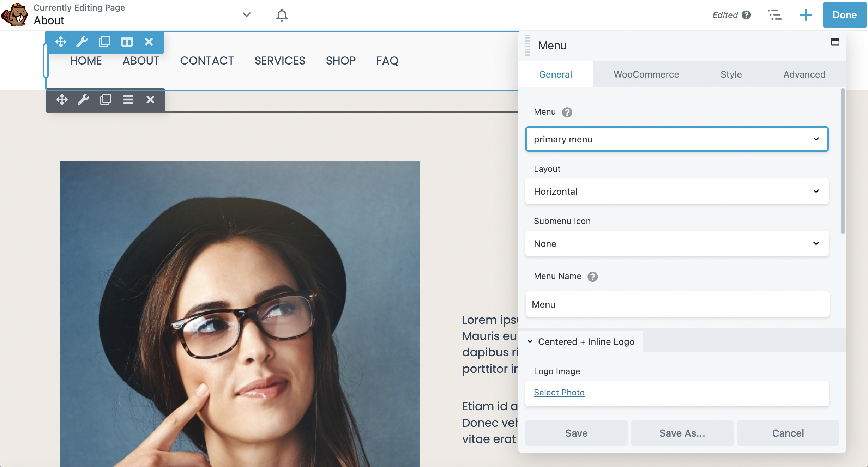Click the wrench settings tool icon
Viewport: 868px width, 467px height.
click(x=82, y=41)
